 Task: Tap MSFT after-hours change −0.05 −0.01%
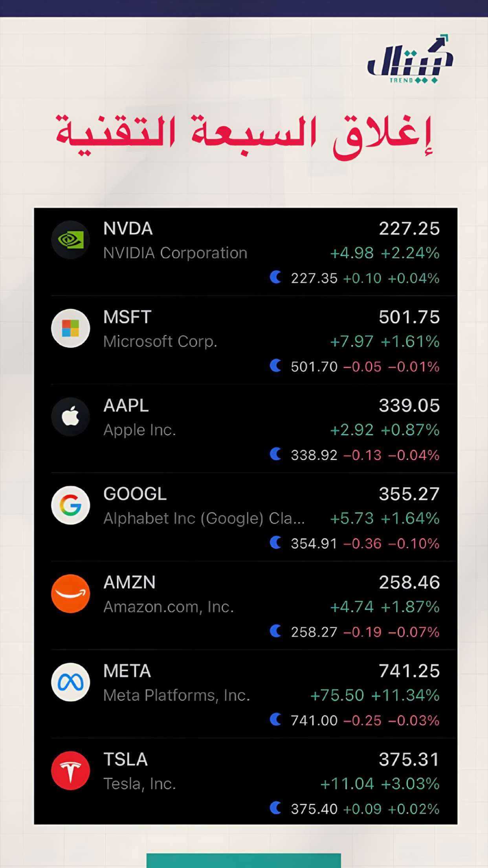391,367
